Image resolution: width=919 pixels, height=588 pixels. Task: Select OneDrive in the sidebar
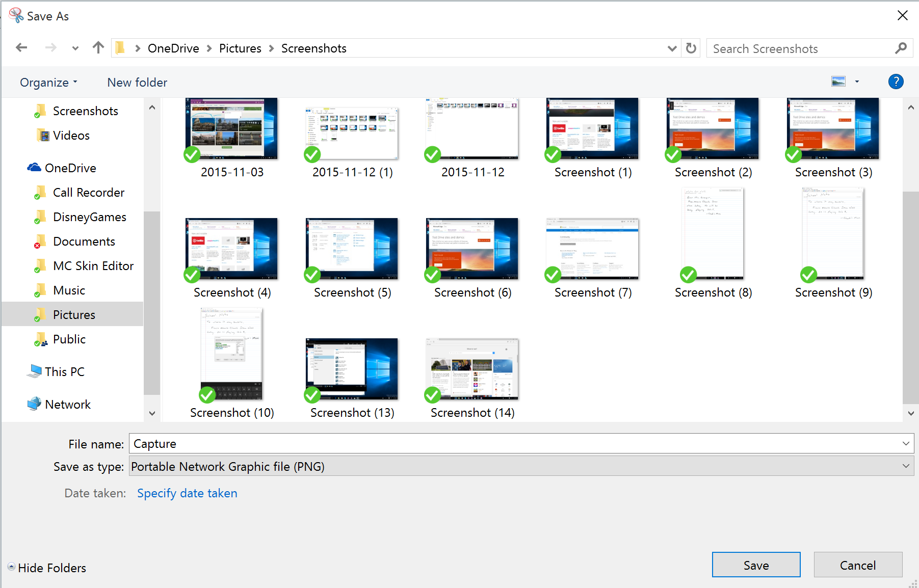pyautogui.click(x=70, y=168)
